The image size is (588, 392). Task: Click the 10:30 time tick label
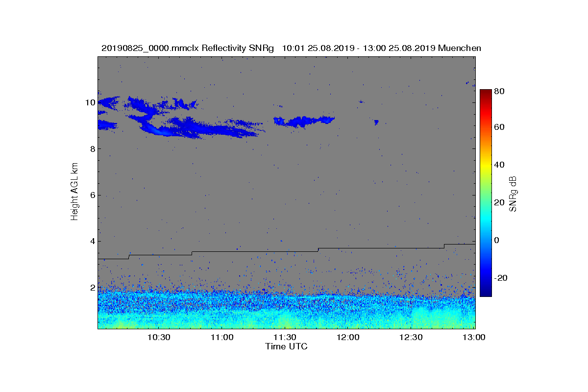(x=158, y=338)
